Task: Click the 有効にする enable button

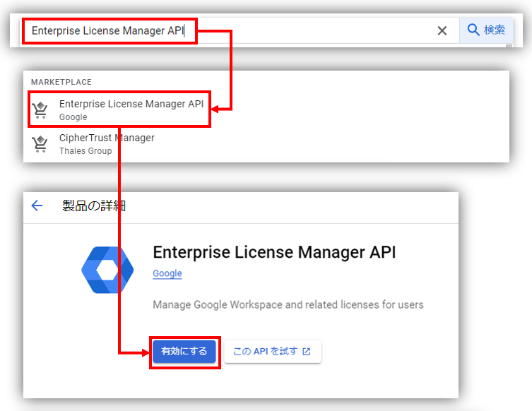Action: (184, 352)
